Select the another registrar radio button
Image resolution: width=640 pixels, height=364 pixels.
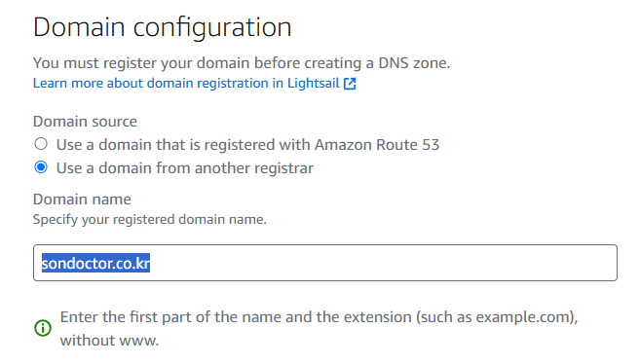pyautogui.click(x=41, y=167)
